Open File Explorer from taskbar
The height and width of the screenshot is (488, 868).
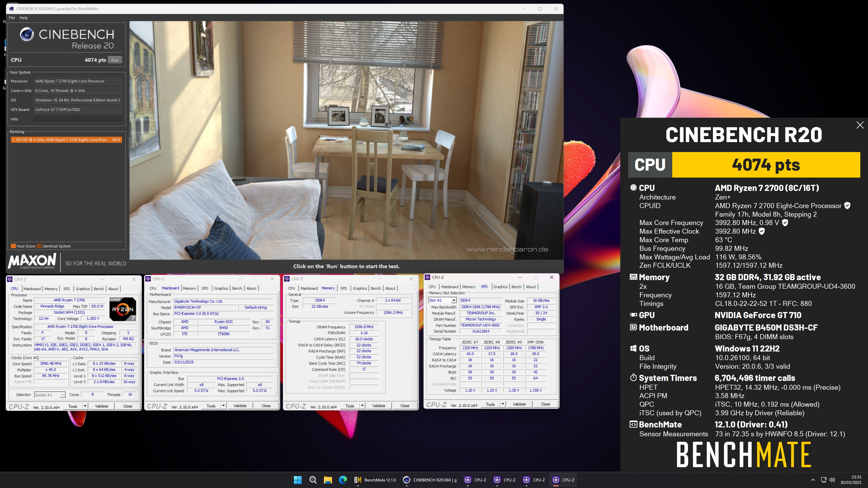click(328, 480)
